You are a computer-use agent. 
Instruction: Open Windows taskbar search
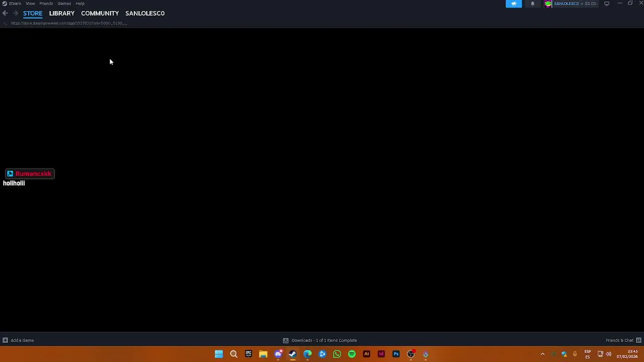(x=233, y=354)
